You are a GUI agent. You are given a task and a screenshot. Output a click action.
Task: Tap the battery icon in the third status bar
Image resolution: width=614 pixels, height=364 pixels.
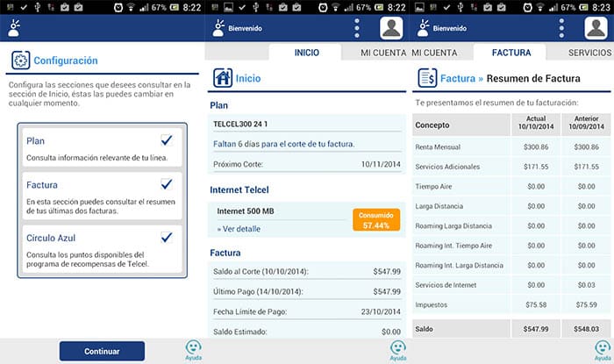pos(583,7)
